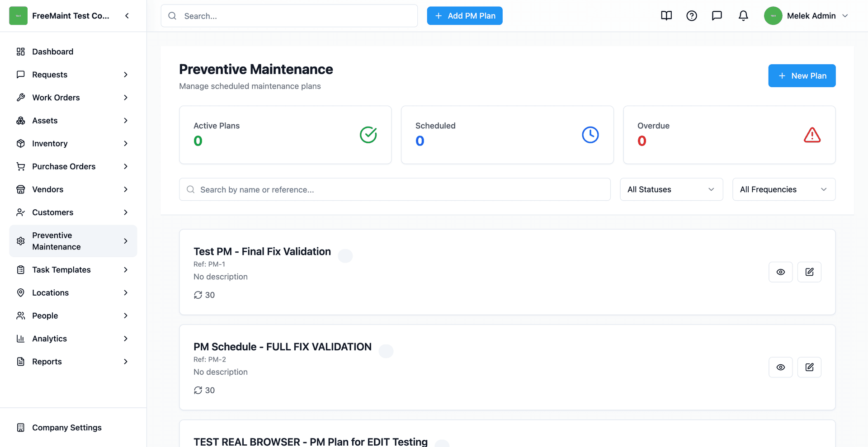Click the Requests message icon
The height and width of the screenshot is (447, 868).
(x=21, y=75)
